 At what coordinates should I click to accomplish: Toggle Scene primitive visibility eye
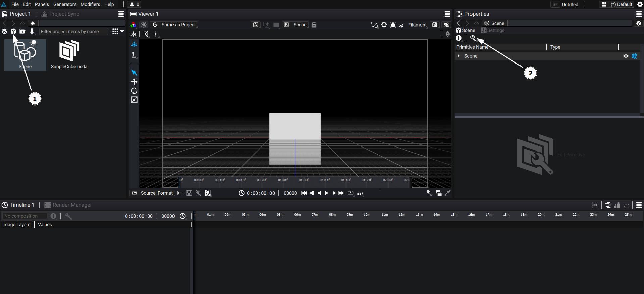pyautogui.click(x=626, y=56)
